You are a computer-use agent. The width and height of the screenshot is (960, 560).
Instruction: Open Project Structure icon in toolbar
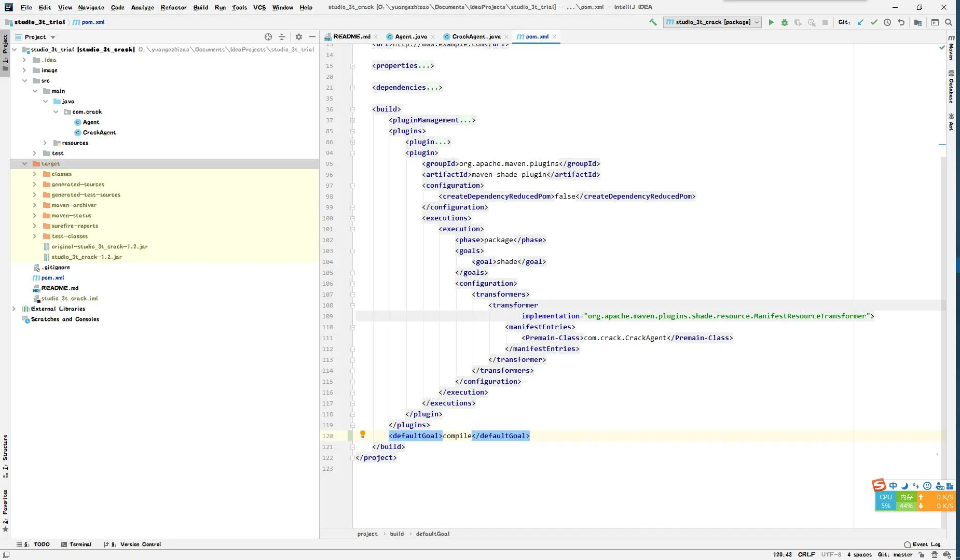(x=918, y=22)
